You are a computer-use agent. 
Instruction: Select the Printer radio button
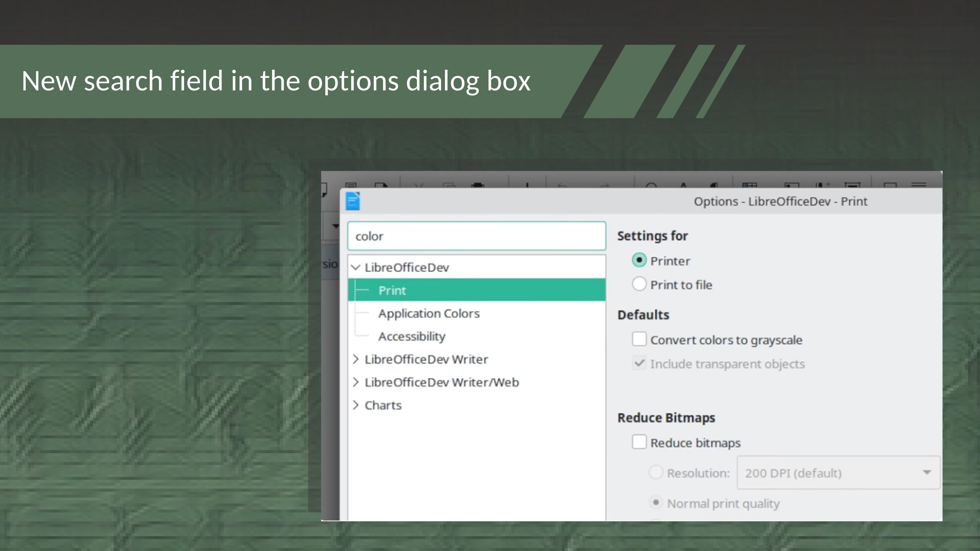pyautogui.click(x=639, y=260)
